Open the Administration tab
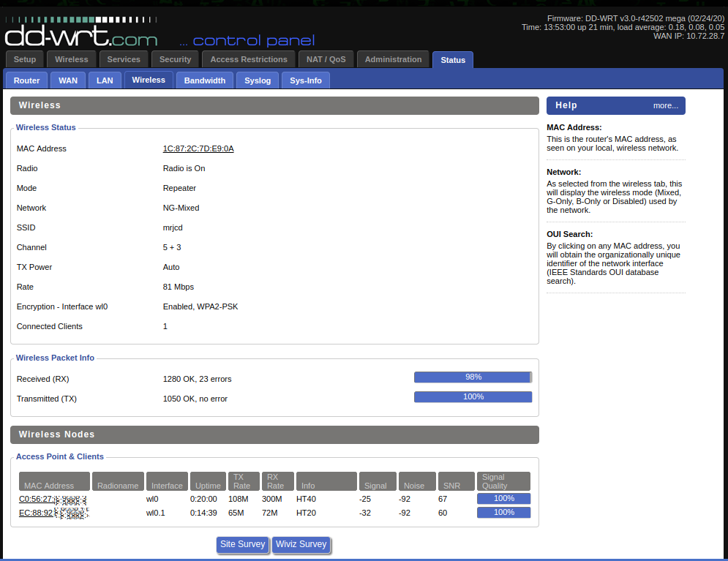Screen dimensions: 728x561 click(x=393, y=60)
